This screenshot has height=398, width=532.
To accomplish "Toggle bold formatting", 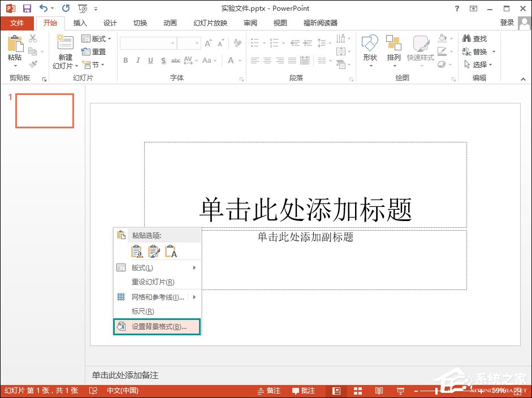I will click(126, 60).
